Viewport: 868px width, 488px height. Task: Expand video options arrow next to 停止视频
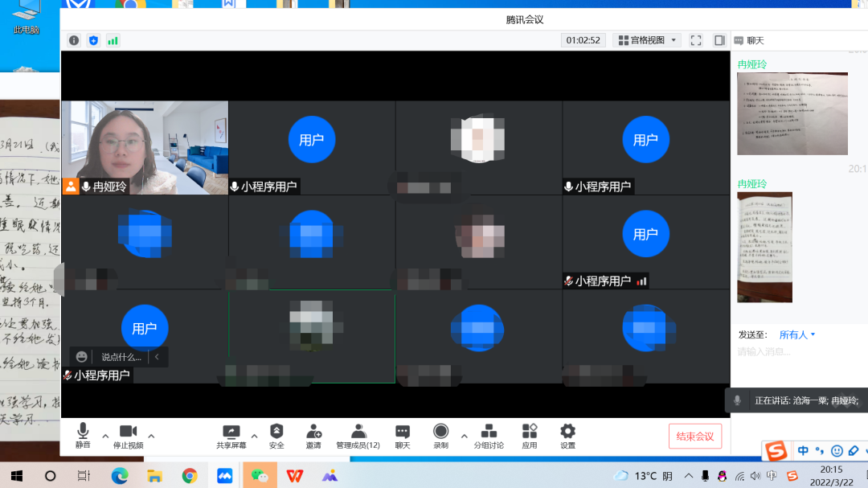(x=151, y=437)
